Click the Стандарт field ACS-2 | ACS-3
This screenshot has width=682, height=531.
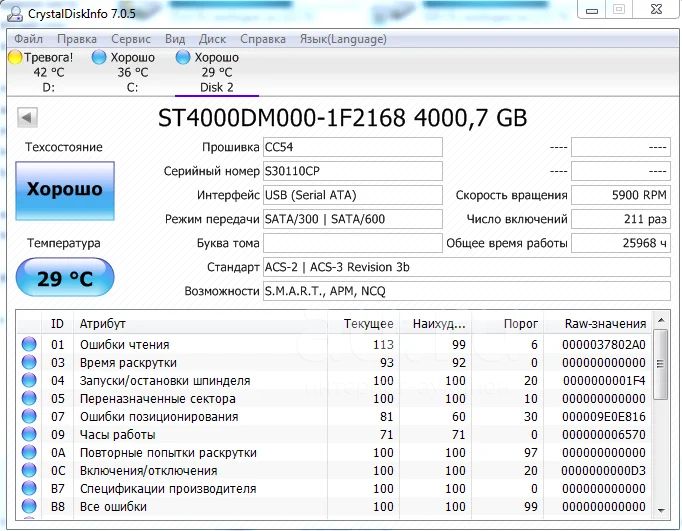[467, 267]
